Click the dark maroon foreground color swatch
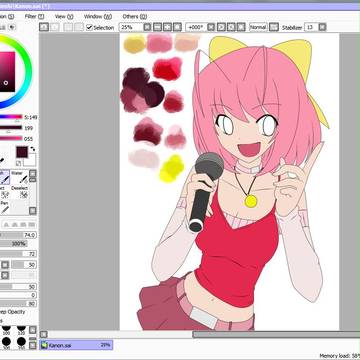This screenshot has height=360, width=360. tap(22, 152)
